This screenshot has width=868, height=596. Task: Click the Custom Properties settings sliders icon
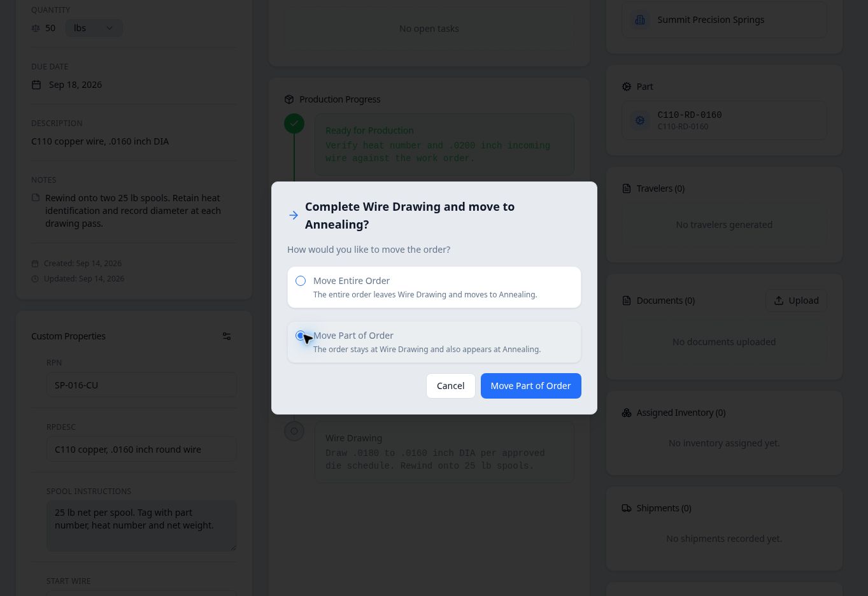[227, 336]
